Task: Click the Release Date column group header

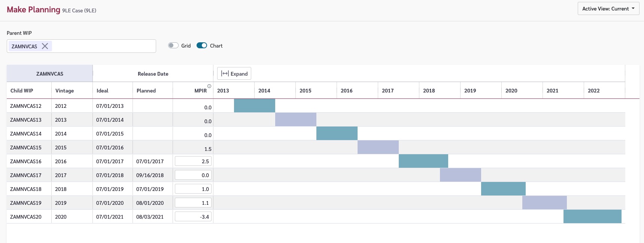Action: [153, 74]
